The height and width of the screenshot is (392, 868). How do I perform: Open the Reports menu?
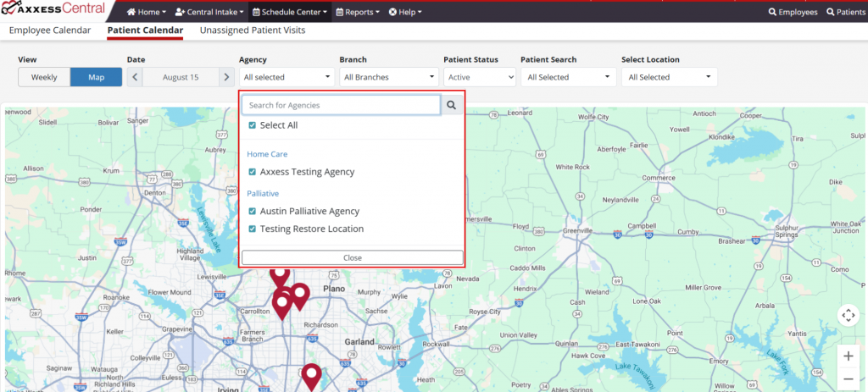click(x=358, y=12)
